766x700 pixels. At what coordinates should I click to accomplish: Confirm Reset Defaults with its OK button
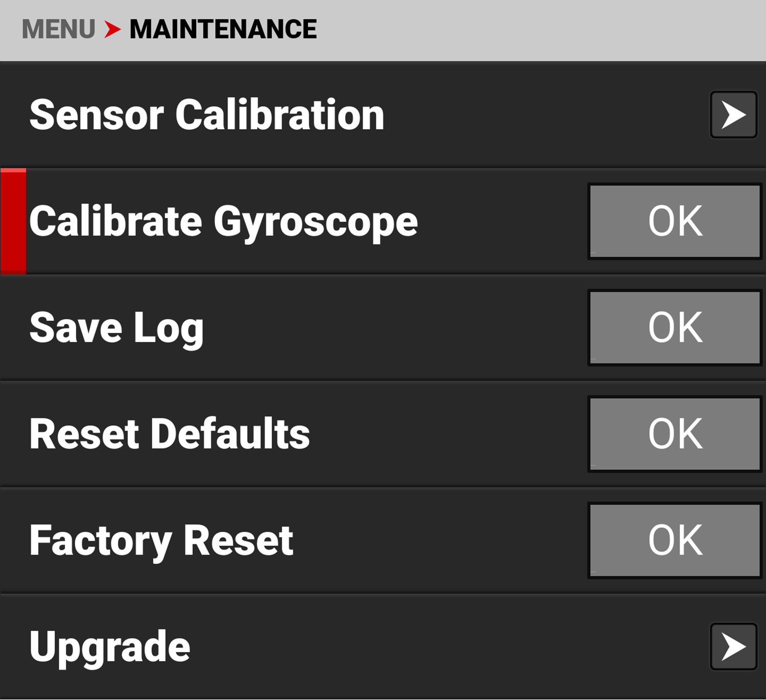coord(675,434)
